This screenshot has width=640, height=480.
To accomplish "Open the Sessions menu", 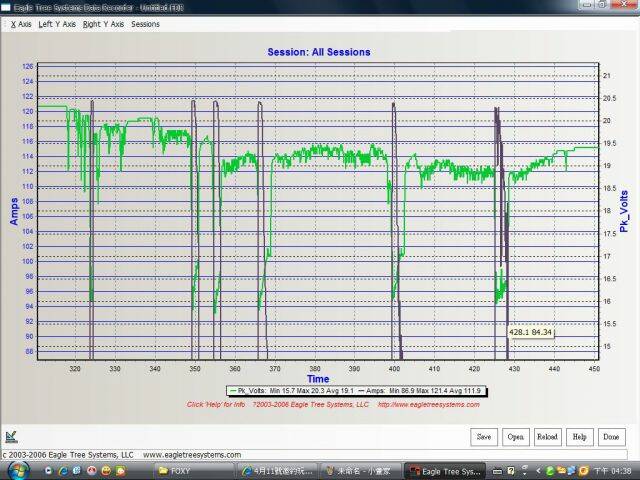I will [145, 23].
